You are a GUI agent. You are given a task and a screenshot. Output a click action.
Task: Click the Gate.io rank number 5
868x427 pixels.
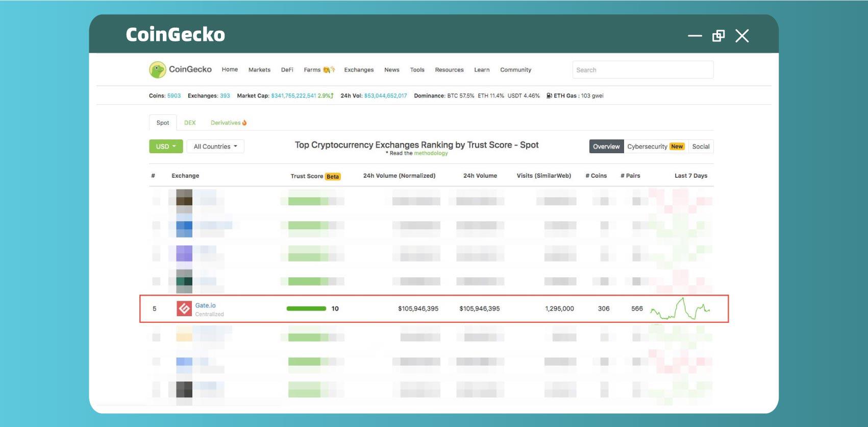click(x=154, y=309)
